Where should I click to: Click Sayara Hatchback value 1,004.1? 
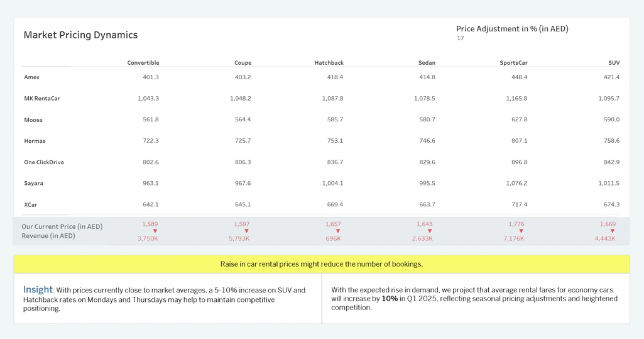click(x=332, y=183)
